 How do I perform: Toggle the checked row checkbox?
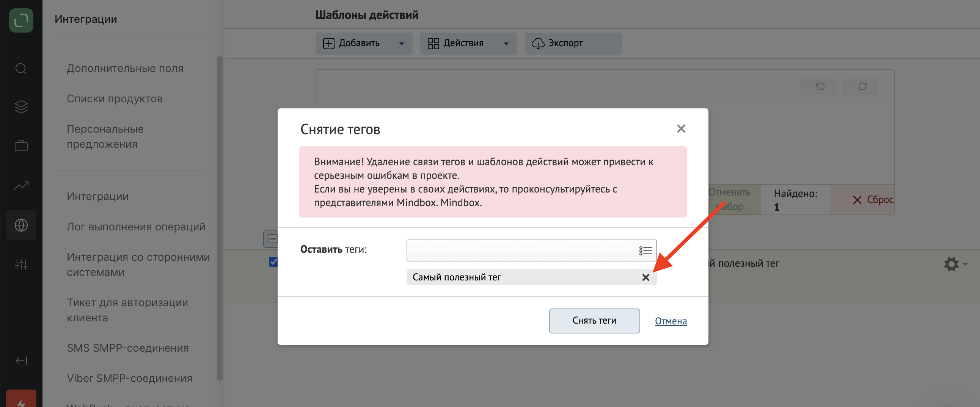(x=273, y=262)
